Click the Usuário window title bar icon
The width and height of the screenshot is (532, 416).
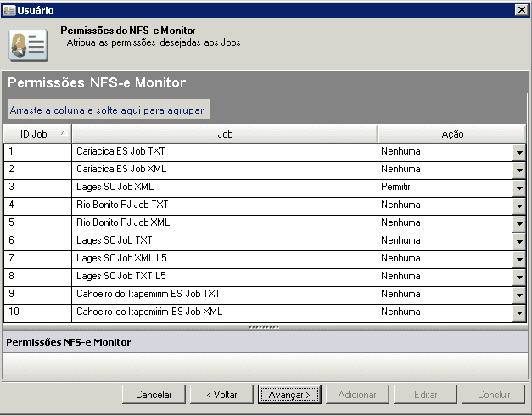tap(8, 9)
